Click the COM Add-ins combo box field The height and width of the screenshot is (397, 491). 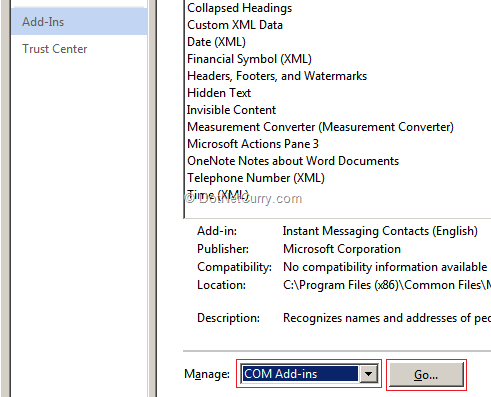pos(309,374)
